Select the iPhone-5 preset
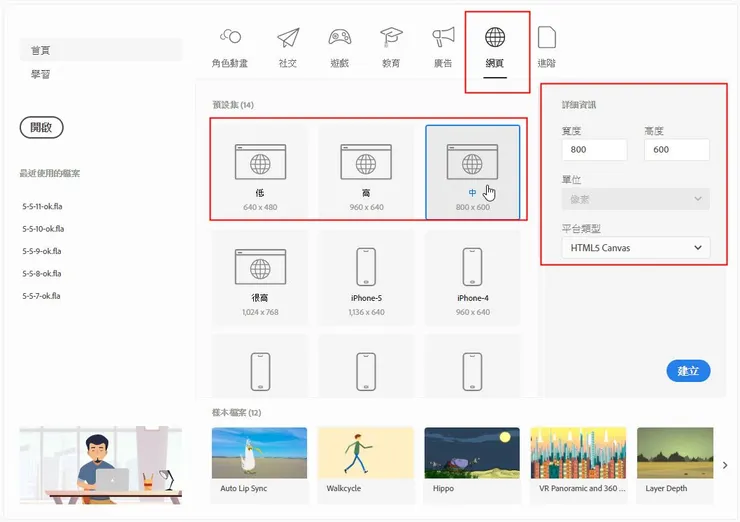The width and height of the screenshot is (740, 522). click(366, 278)
